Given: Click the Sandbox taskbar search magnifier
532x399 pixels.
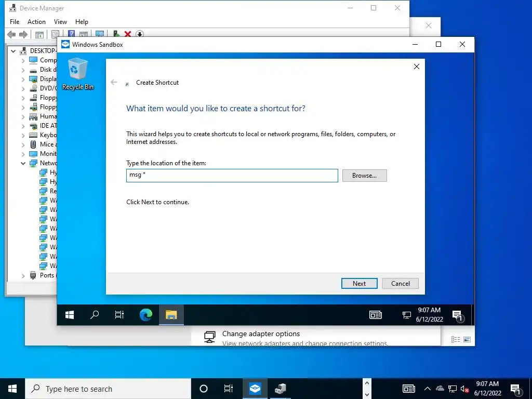Looking at the screenshot, I should coord(95,315).
